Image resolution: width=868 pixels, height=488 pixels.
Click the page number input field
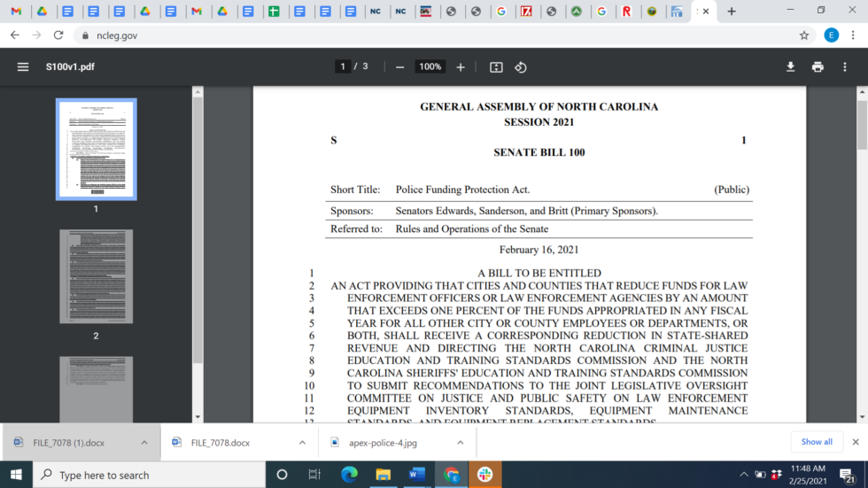343,67
